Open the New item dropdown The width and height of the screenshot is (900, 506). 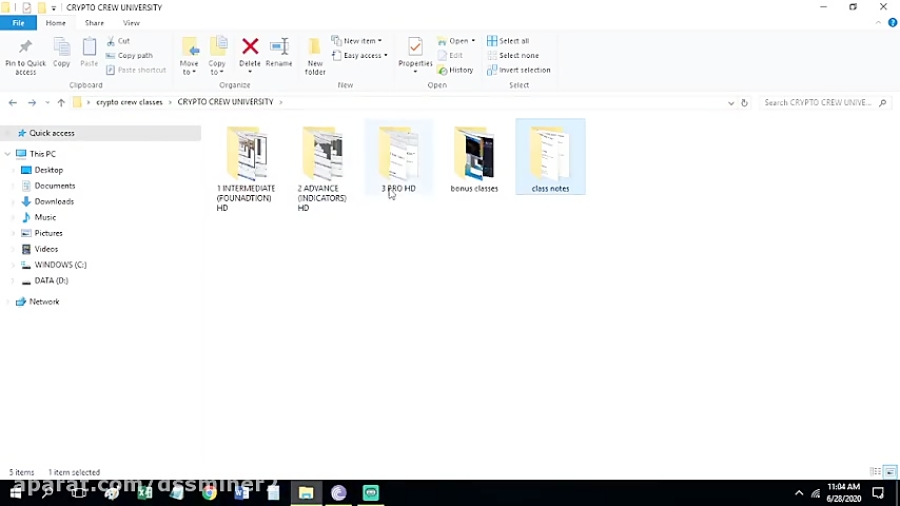(x=356, y=41)
